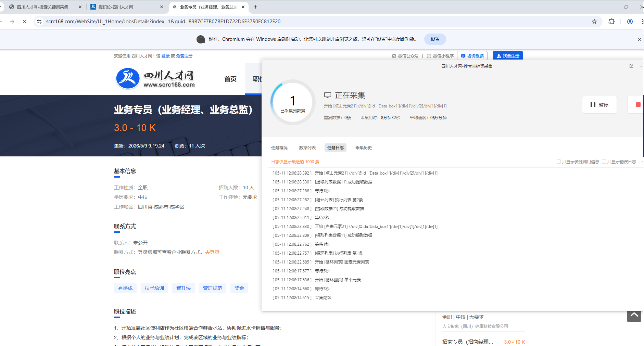Open the browser extensions puzzle icon

[611, 22]
